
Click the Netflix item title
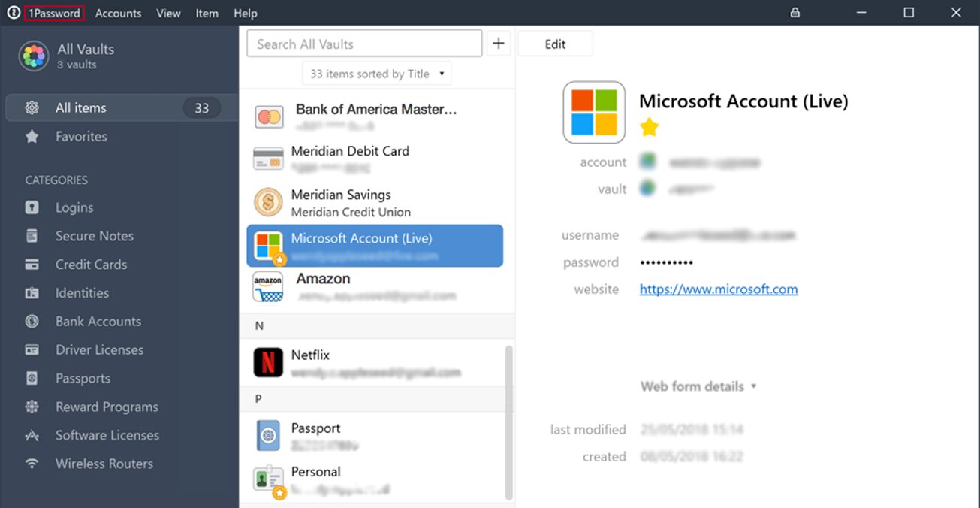[x=310, y=355]
